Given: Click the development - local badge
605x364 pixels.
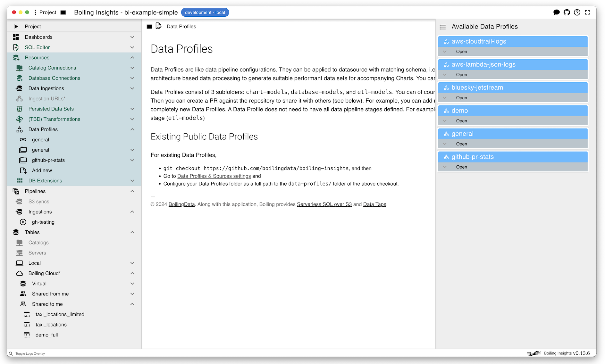Looking at the screenshot, I should pyautogui.click(x=205, y=12).
